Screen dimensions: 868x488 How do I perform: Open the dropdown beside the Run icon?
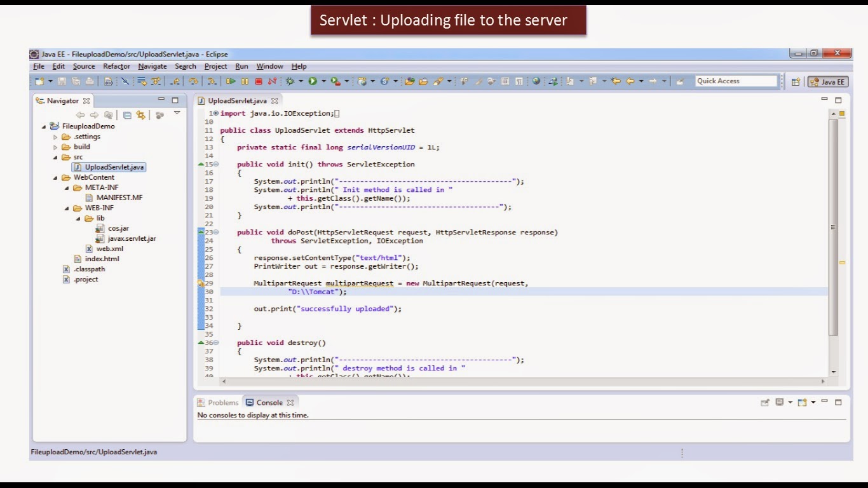coord(323,81)
